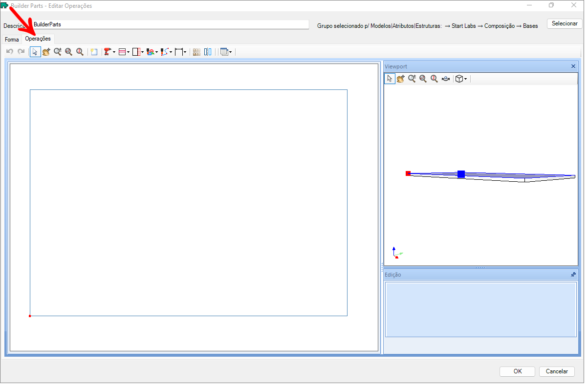Click the new sheet icon with sparkle

coord(94,52)
